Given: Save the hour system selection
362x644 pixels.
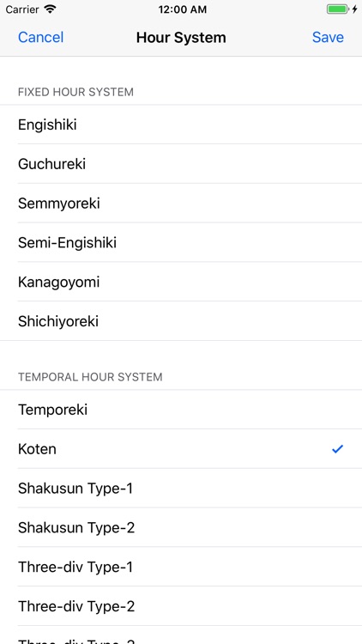Looking at the screenshot, I should 328,38.
